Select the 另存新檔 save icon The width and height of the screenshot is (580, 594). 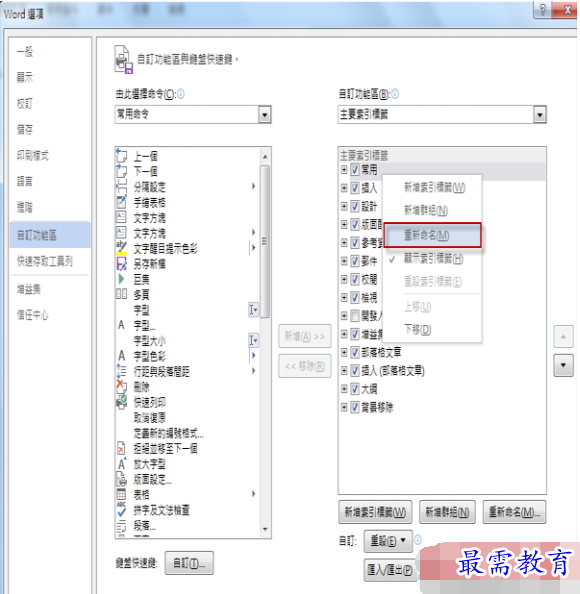pyautogui.click(x=121, y=263)
